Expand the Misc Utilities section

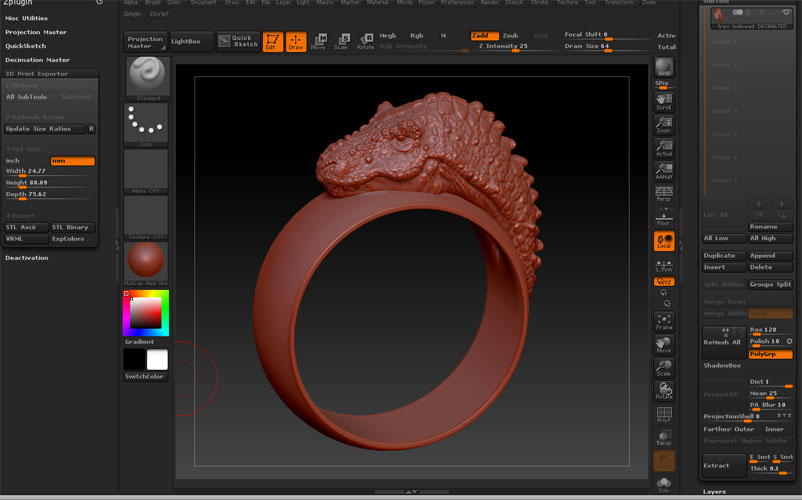tap(26, 18)
